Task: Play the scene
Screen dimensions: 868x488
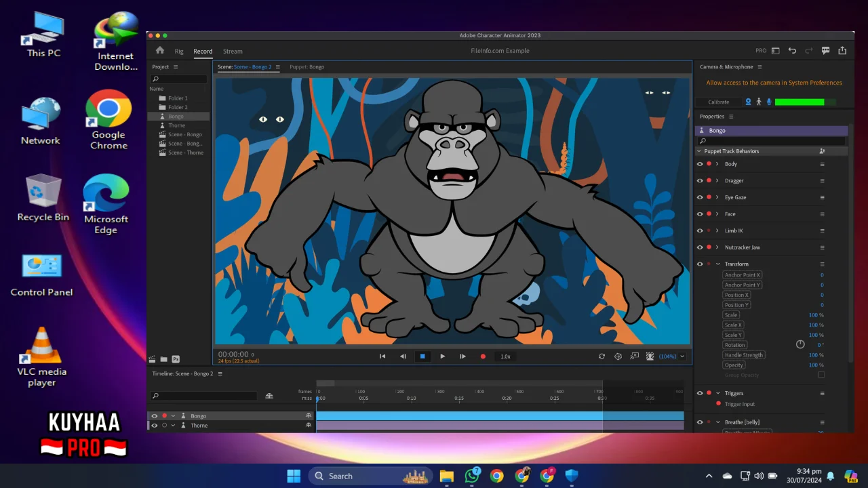Action: coord(443,356)
